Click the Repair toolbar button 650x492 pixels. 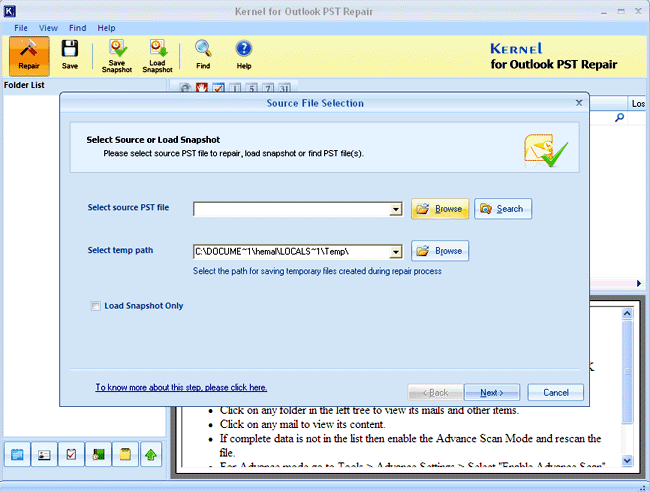click(x=29, y=56)
